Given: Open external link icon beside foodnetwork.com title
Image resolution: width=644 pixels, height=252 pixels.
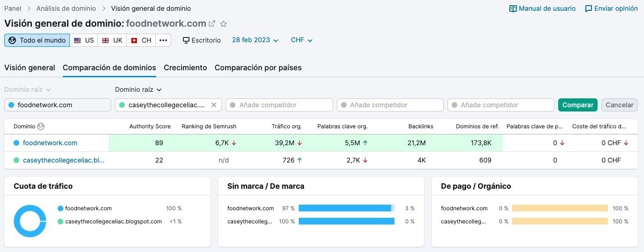Looking at the screenshot, I should tap(212, 24).
